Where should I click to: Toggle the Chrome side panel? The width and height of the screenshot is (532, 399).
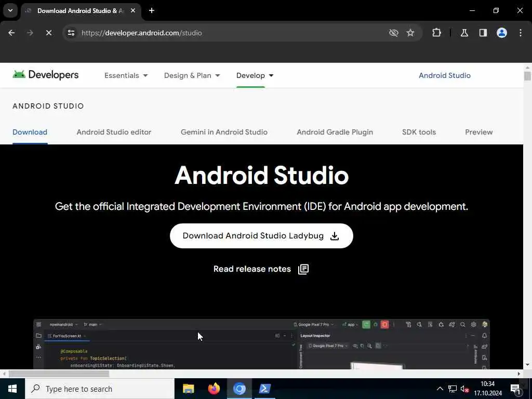click(483, 33)
